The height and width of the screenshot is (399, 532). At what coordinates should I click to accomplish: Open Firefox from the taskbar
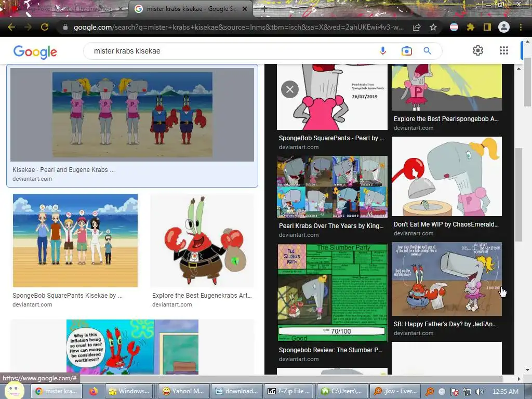click(94, 391)
